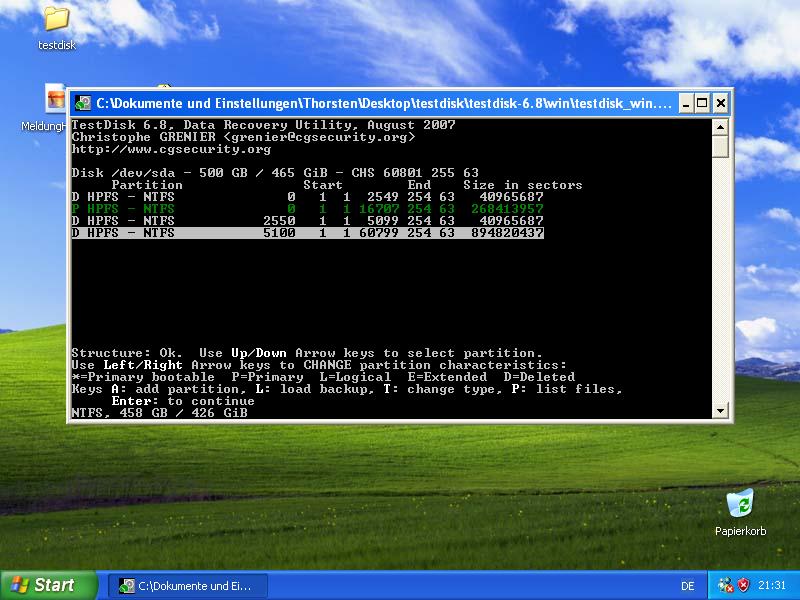Select the partition row starting at cylinder 2550
The width and height of the screenshot is (800, 600).
pos(308,221)
